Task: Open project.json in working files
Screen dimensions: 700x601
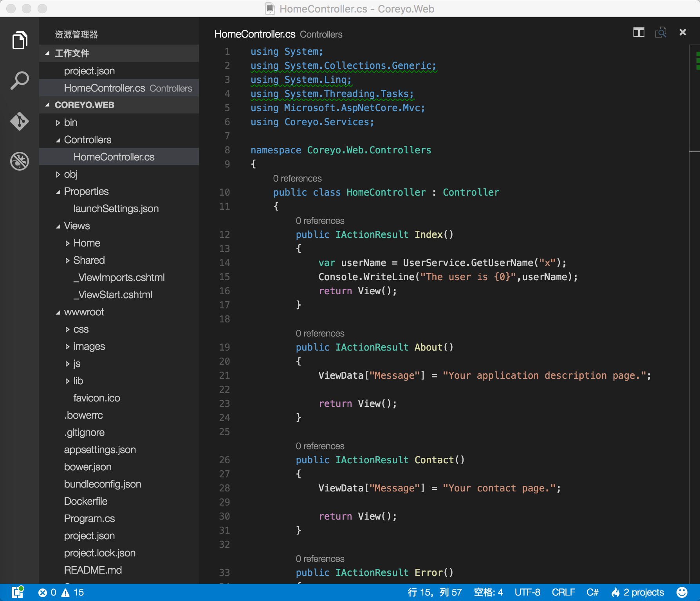Action: click(x=119, y=71)
